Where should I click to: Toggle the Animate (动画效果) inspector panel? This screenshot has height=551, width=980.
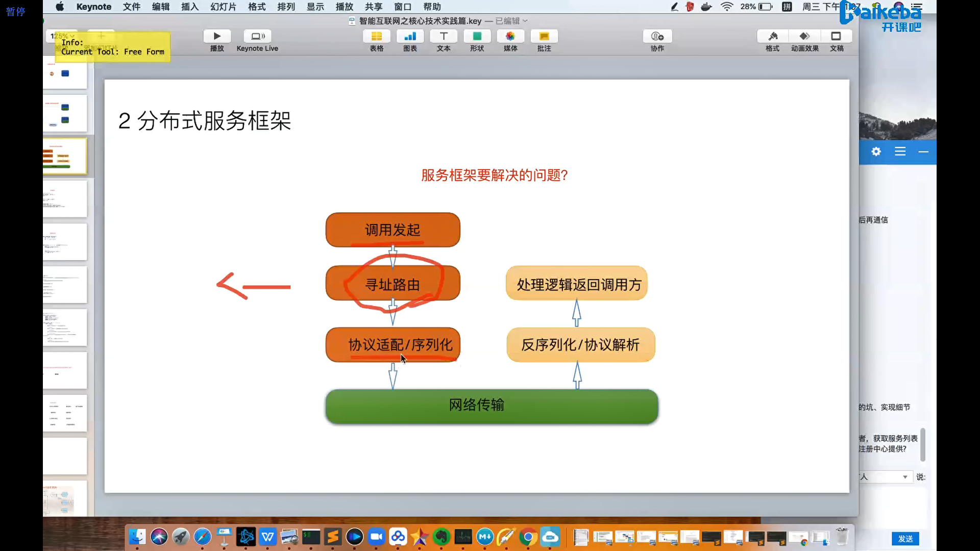804,36
